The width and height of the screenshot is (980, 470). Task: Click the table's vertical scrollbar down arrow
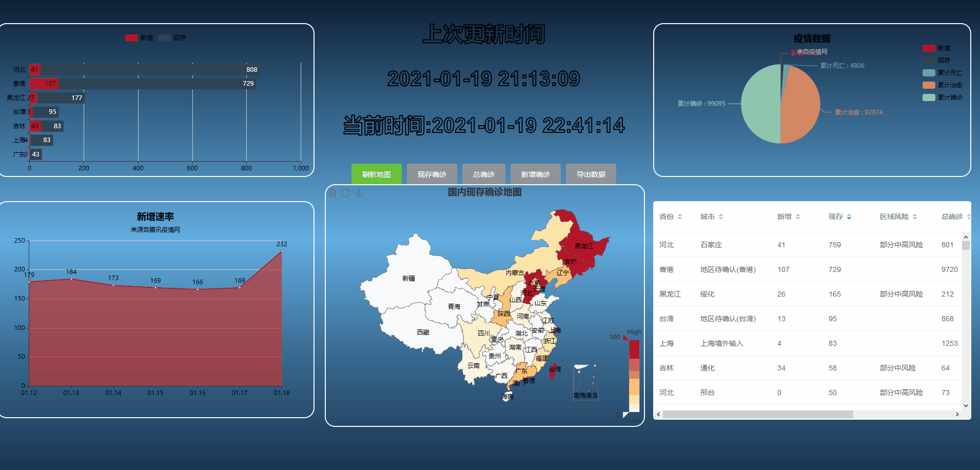[x=966, y=406]
